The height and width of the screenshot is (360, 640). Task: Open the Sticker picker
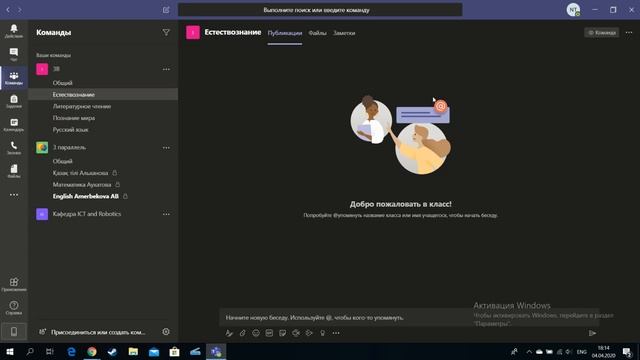pos(282,333)
